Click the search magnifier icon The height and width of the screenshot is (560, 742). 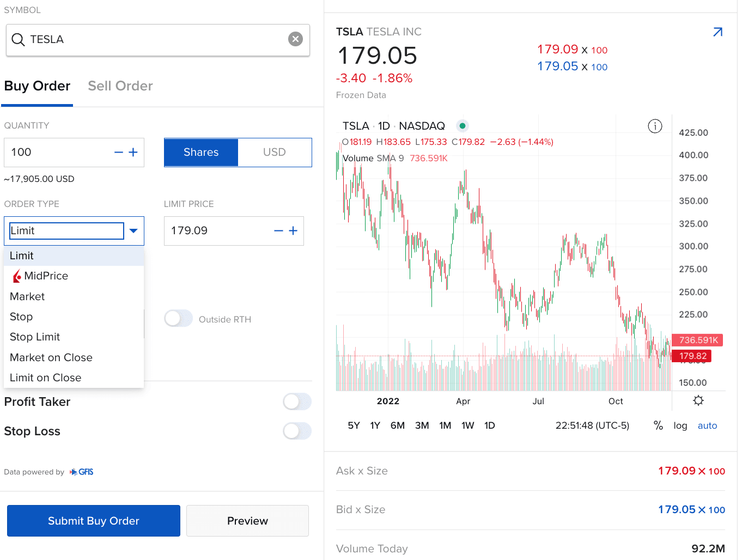pyautogui.click(x=18, y=40)
